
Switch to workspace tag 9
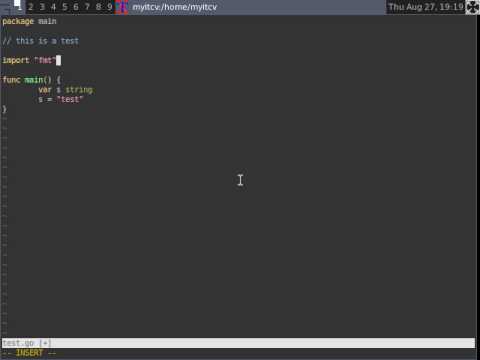(x=110, y=7)
